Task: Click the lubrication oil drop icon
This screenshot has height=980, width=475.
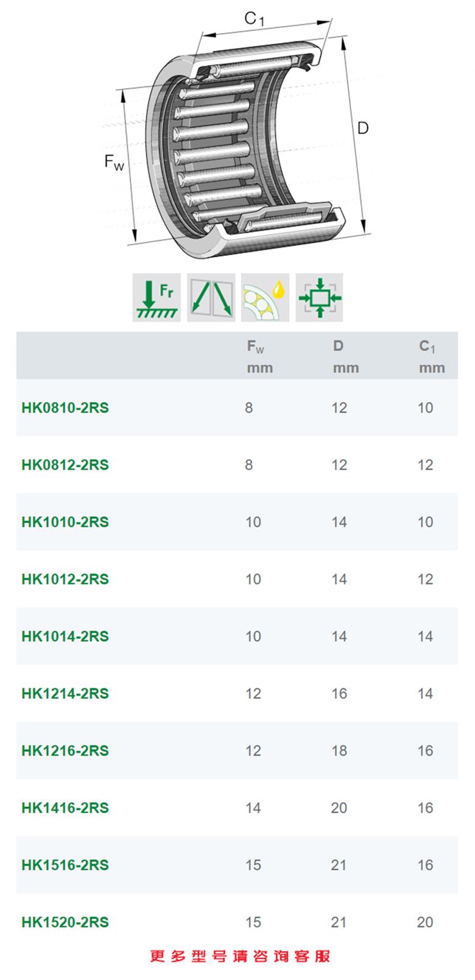Action: [265, 297]
